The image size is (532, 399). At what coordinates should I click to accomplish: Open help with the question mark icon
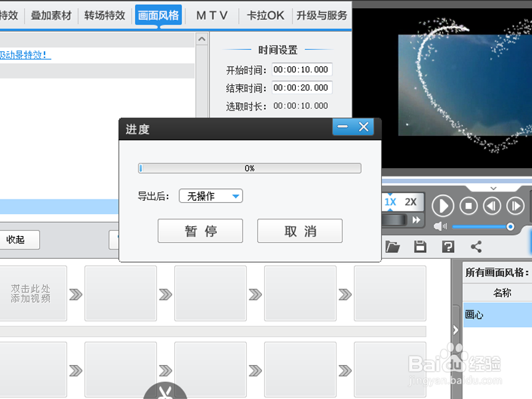[448, 247]
